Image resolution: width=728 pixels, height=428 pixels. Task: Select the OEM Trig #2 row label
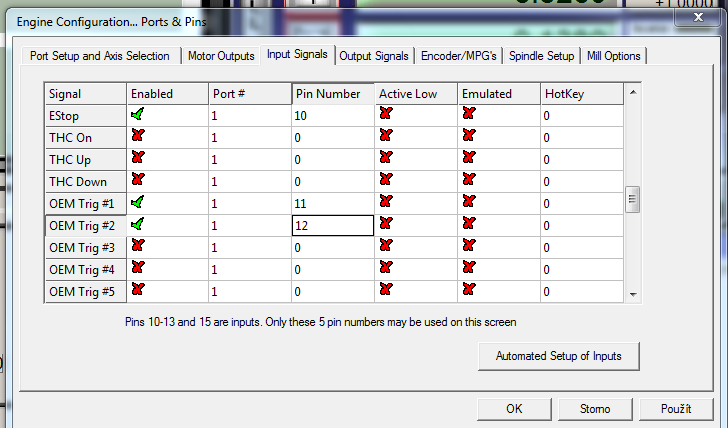tap(85, 226)
